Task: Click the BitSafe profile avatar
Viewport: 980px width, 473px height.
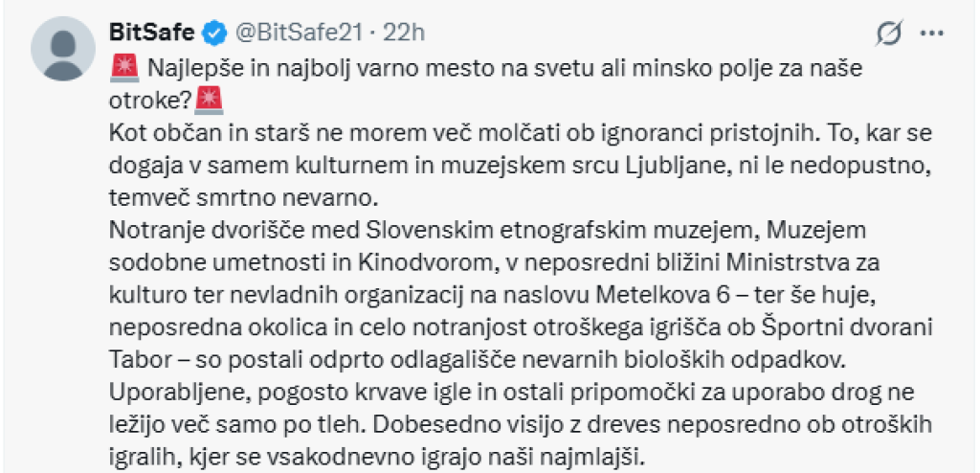Action: (63, 48)
